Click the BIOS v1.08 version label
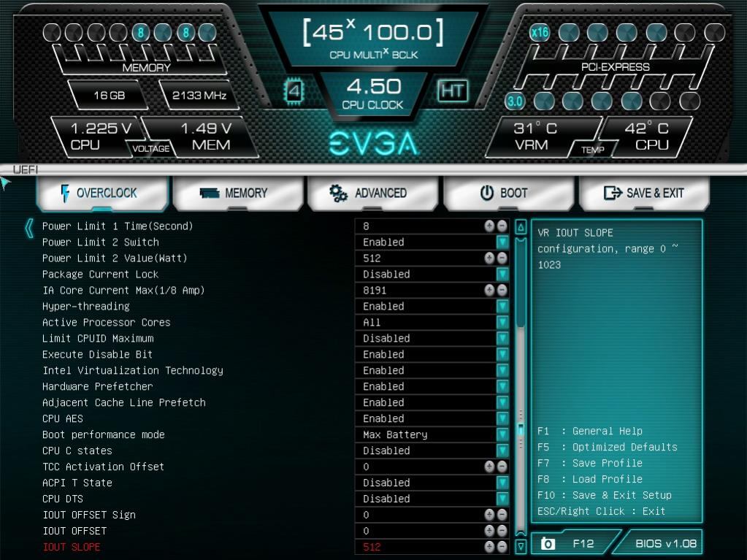The height and width of the screenshot is (560, 747). [x=665, y=543]
